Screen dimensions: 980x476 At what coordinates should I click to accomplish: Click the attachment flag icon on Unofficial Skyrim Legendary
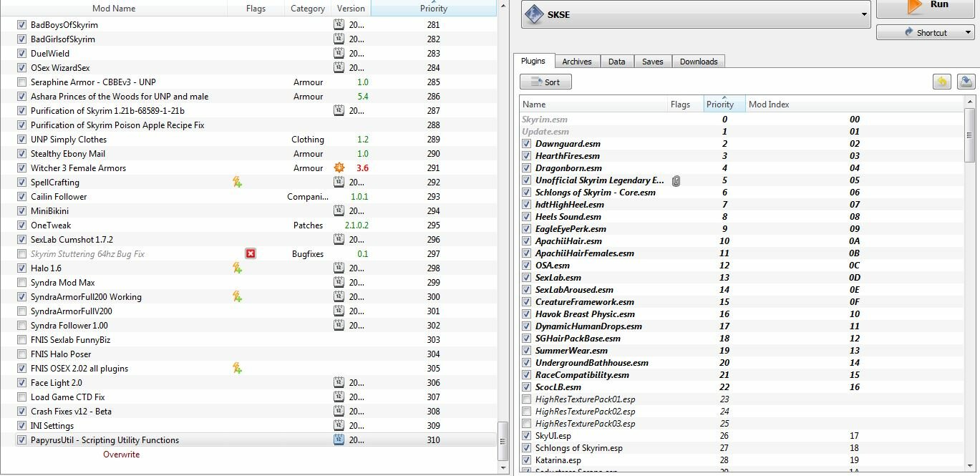676,180
